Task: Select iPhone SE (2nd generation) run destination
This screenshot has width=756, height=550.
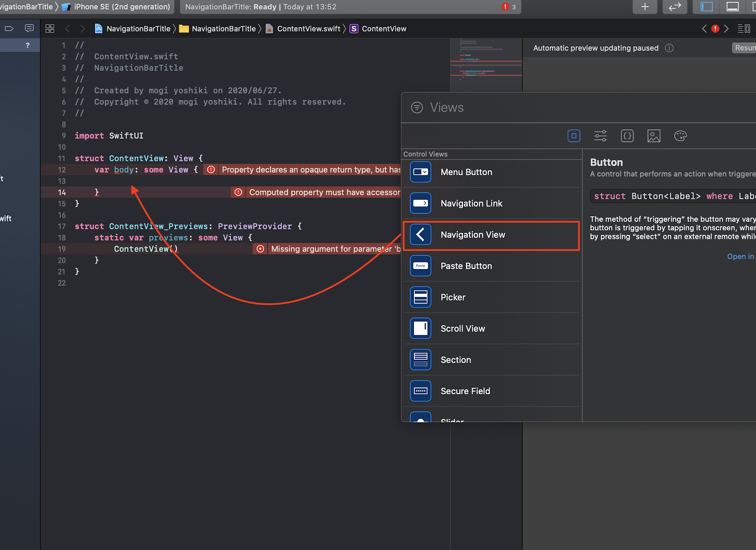Action: tap(116, 7)
